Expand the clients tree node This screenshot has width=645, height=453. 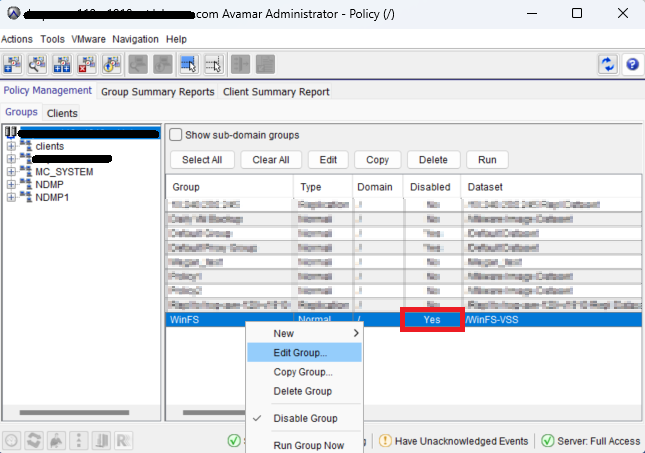point(12,146)
